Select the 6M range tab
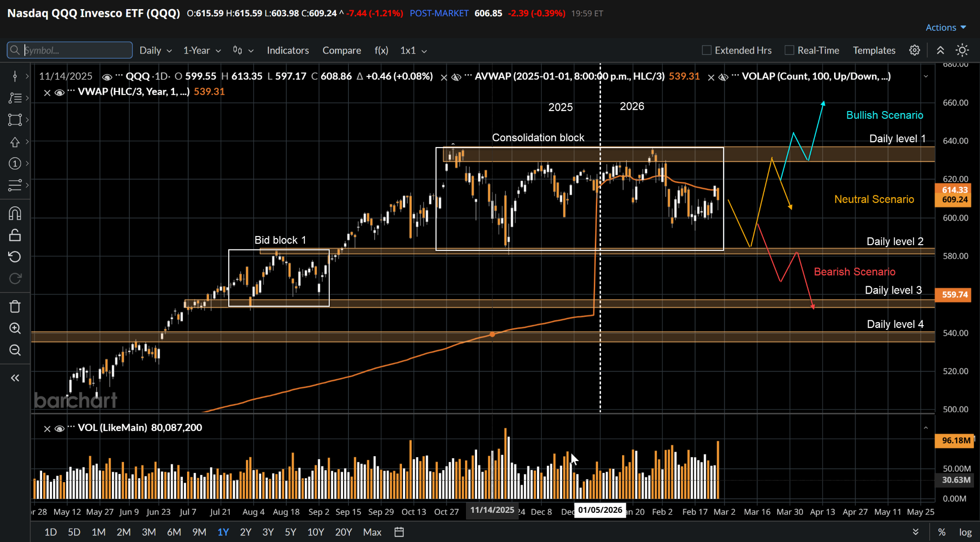The height and width of the screenshot is (542, 980). (x=174, y=532)
